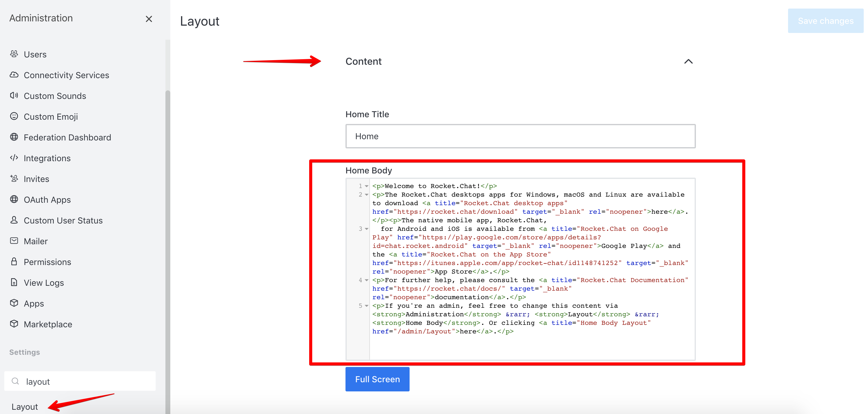The height and width of the screenshot is (414, 868).
Task: Click the Custom Sounds speaker icon
Action: [14, 95]
